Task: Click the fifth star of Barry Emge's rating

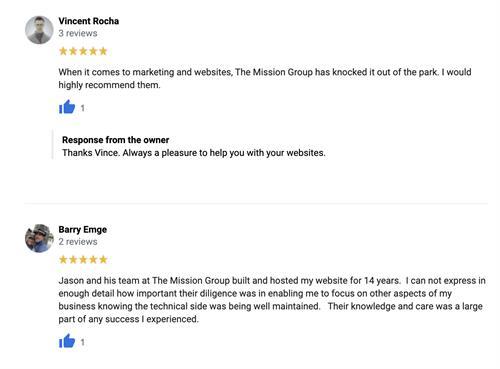Action: tap(103, 259)
